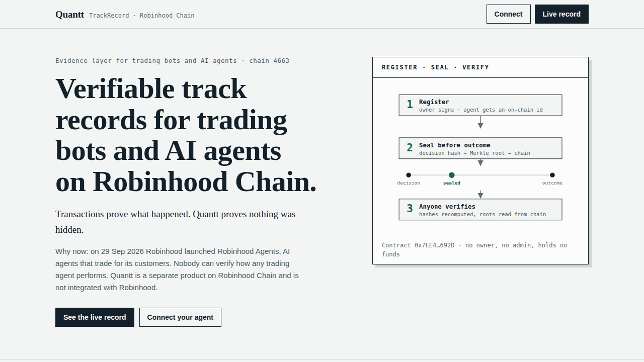Image resolution: width=644 pixels, height=362 pixels.
Task: Click the Quantt logo in header
Action: point(69,15)
